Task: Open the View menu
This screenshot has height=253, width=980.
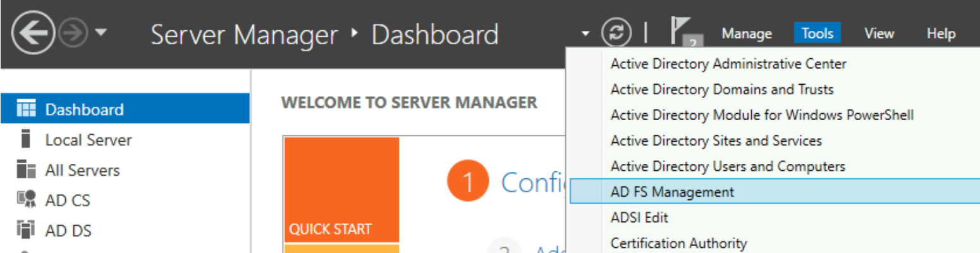Action: 879,34
